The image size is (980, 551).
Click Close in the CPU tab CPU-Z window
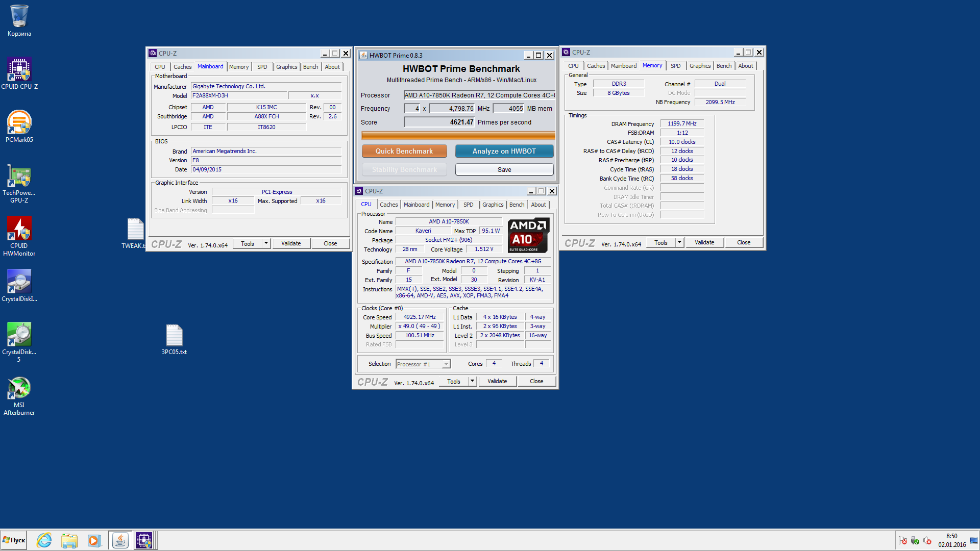[536, 381]
